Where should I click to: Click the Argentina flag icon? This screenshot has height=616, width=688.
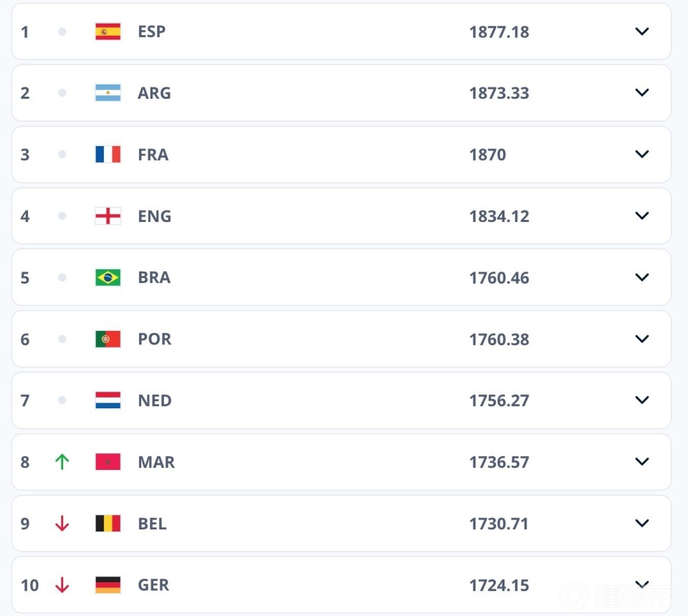coord(107,93)
